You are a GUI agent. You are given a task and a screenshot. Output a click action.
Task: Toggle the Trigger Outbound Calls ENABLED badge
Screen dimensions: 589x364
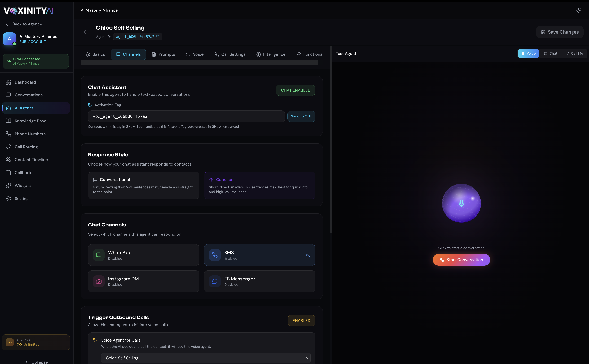301,320
